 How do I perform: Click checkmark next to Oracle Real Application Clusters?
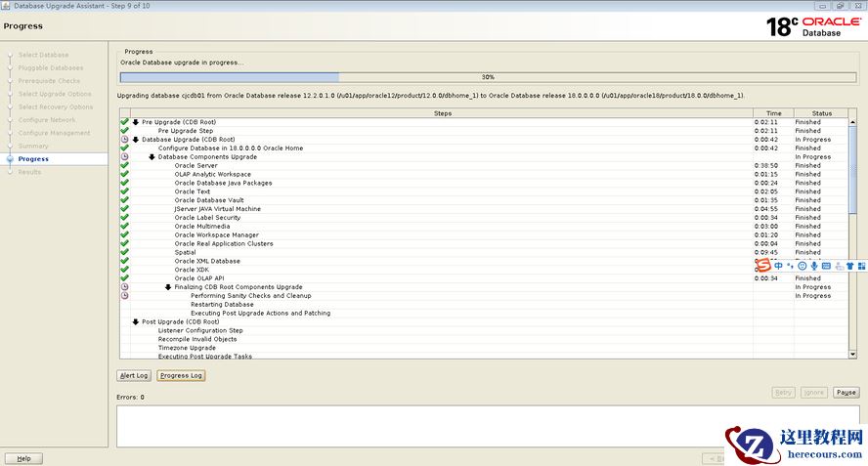124,243
